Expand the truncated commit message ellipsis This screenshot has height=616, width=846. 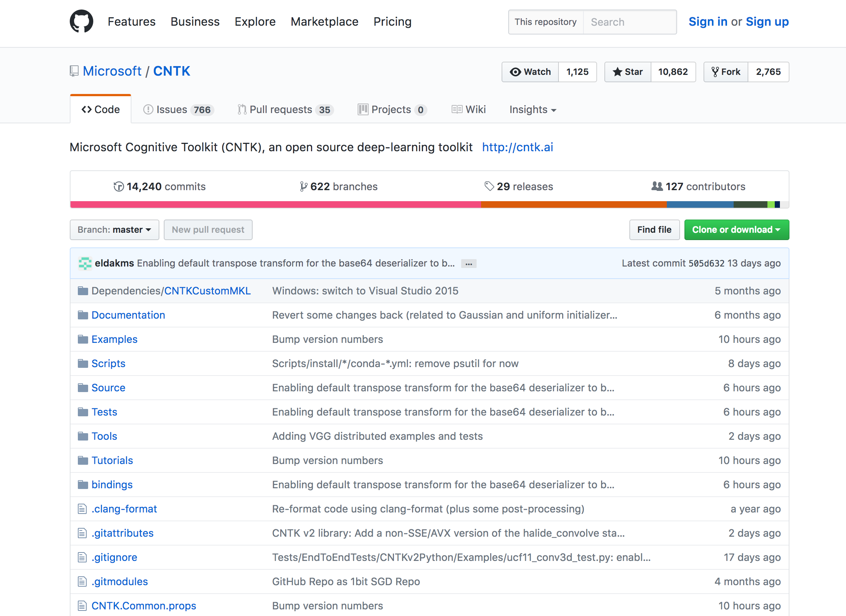tap(469, 264)
